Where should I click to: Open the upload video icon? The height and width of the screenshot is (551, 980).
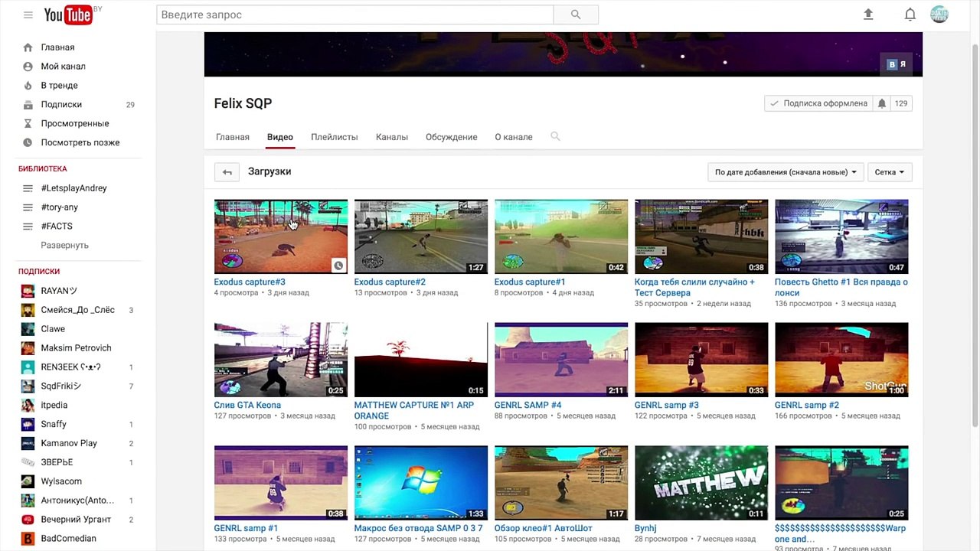868,15
